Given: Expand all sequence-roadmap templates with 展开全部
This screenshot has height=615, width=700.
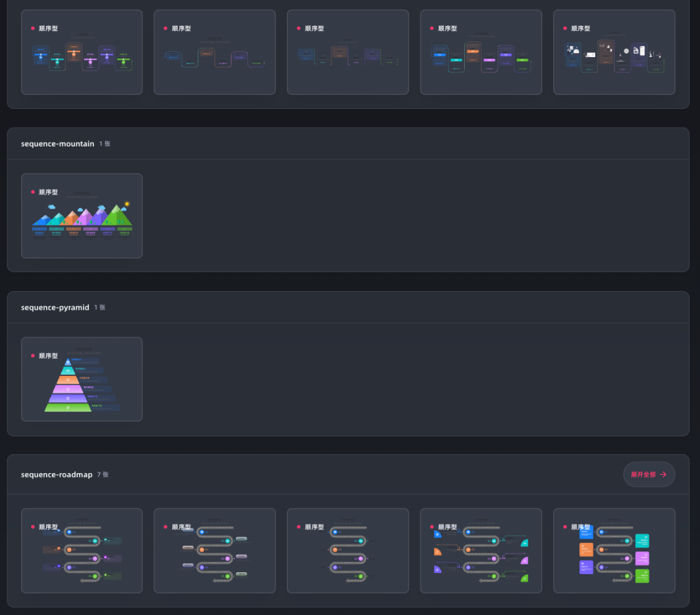Looking at the screenshot, I should point(648,474).
